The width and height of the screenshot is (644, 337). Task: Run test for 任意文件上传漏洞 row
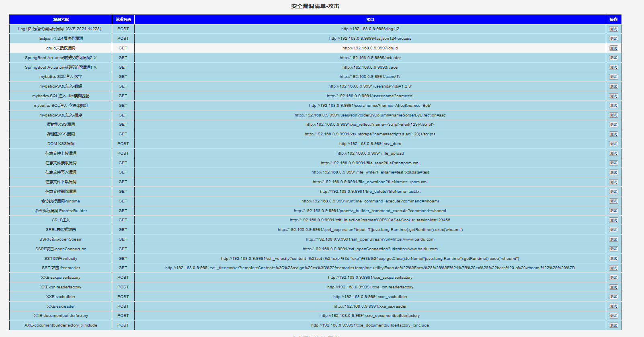point(613,153)
